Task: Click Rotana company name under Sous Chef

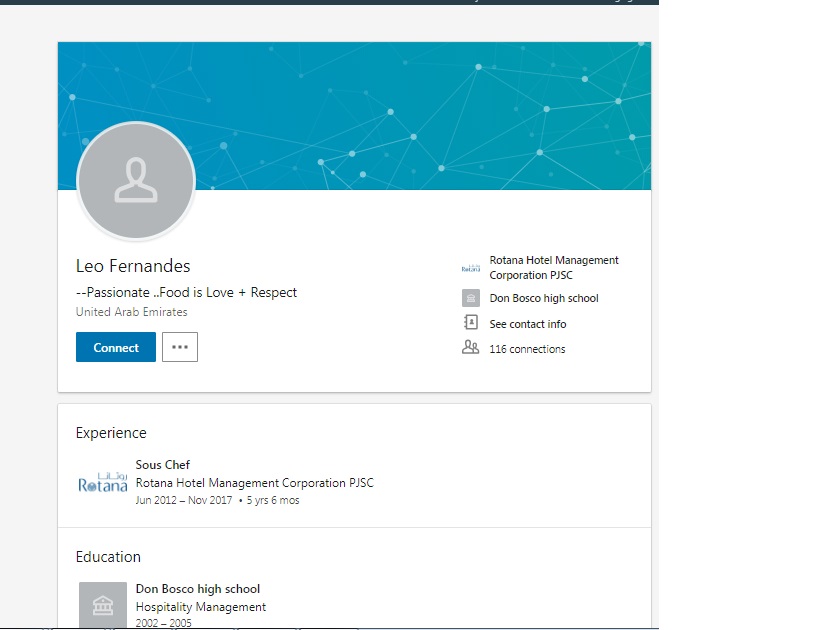Action: pos(254,483)
